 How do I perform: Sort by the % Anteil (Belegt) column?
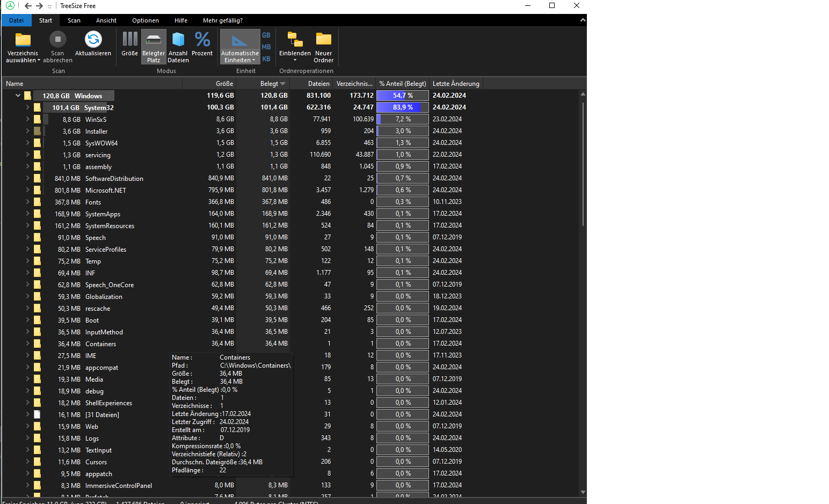403,84
